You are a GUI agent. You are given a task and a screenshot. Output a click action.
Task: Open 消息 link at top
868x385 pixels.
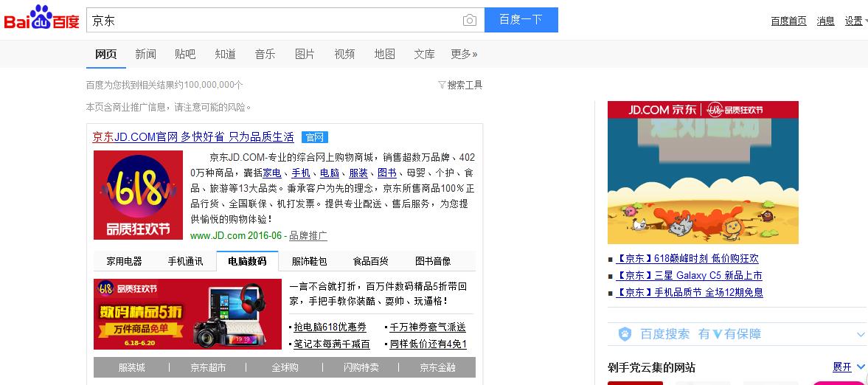[x=825, y=21]
